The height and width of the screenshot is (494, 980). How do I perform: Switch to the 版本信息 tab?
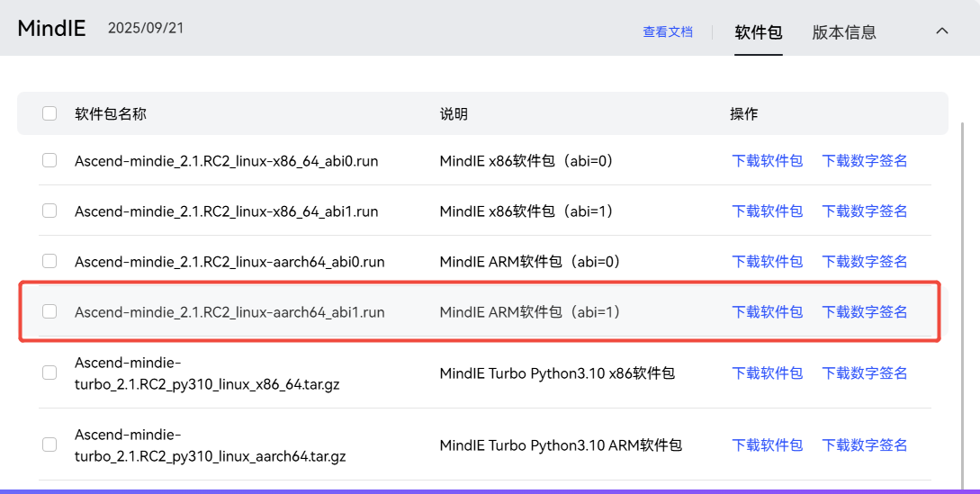point(844,31)
